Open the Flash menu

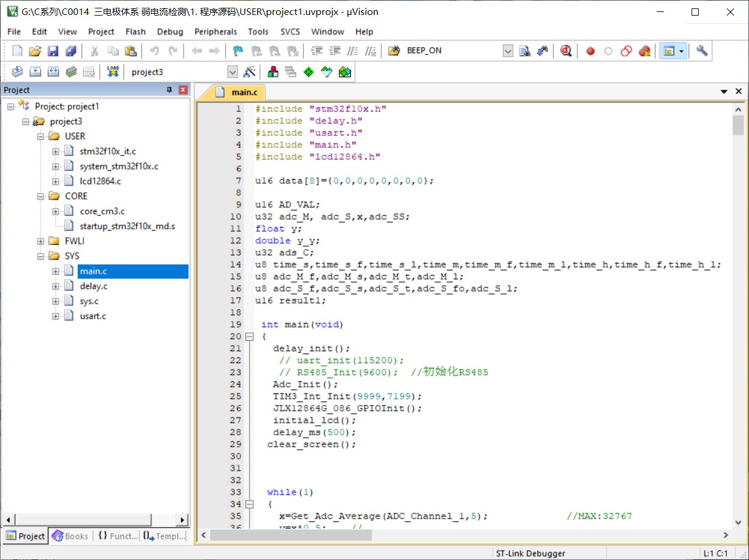pos(135,32)
